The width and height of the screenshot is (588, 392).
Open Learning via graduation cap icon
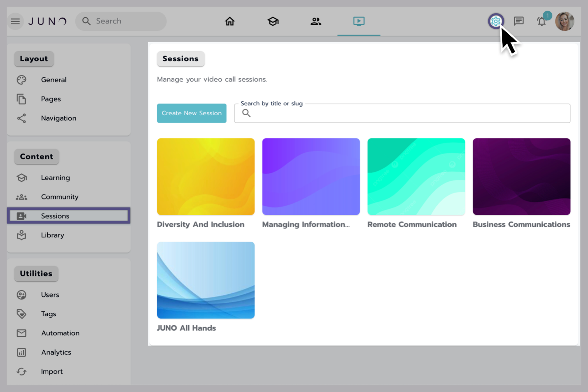(273, 21)
